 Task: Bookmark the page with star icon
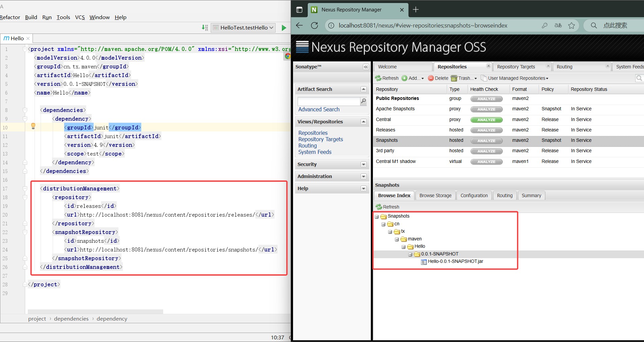pyautogui.click(x=572, y=25)
